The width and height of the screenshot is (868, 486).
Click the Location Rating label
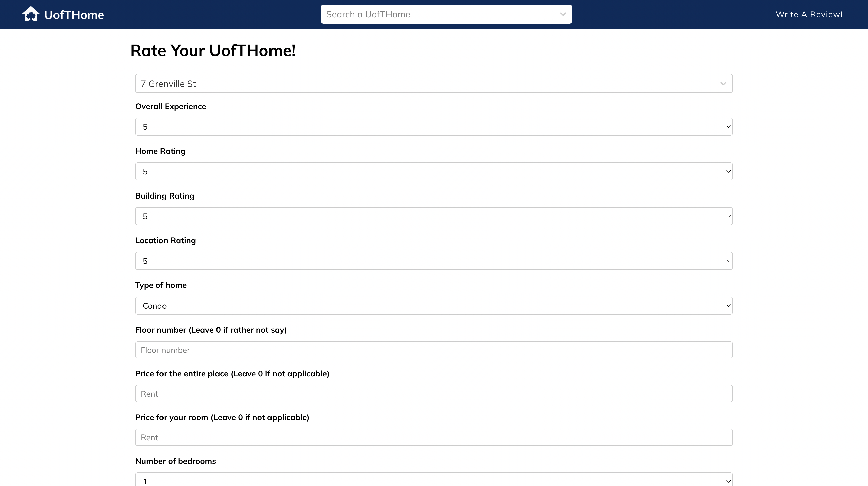[x=166, y=241]
